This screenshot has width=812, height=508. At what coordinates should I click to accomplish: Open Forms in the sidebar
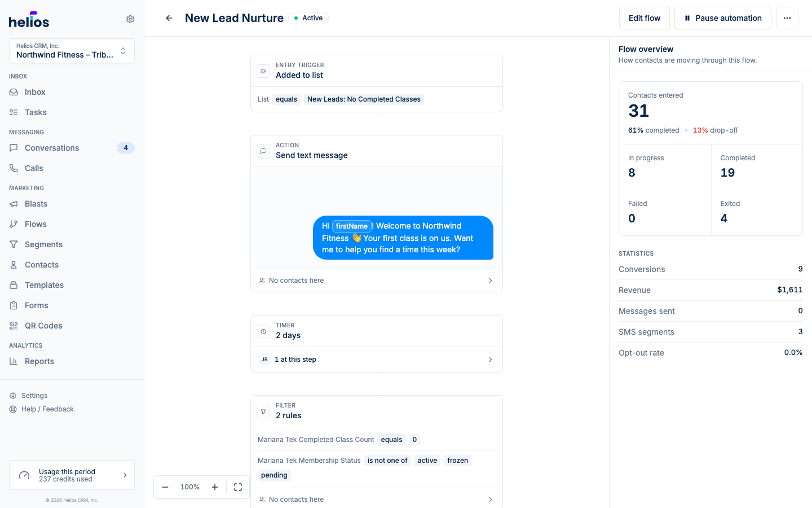pyautogui.click(x=72, y=305)
